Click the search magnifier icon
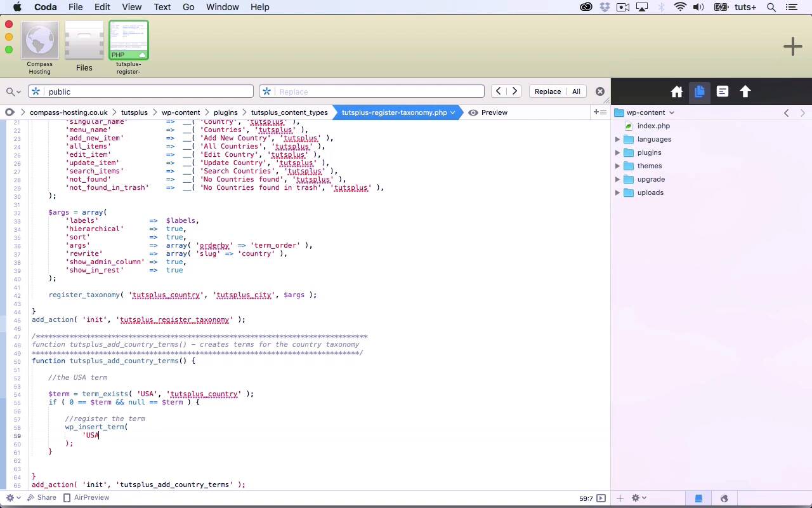 coord(10,91)
